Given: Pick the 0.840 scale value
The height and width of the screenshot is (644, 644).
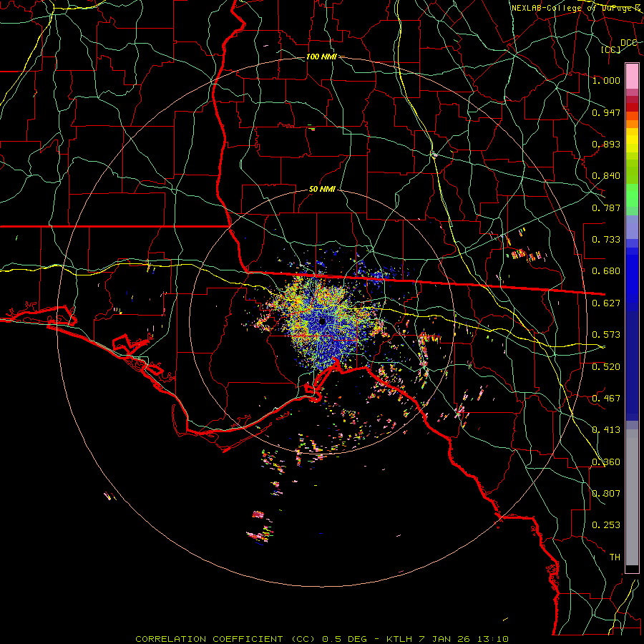Looking at the screenshot, I should click(606, 176).
